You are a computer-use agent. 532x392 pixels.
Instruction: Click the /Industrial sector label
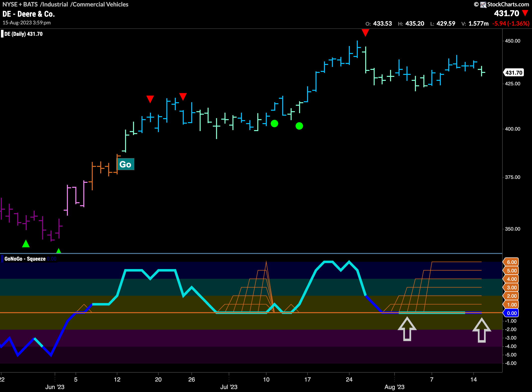coord(54,4)
